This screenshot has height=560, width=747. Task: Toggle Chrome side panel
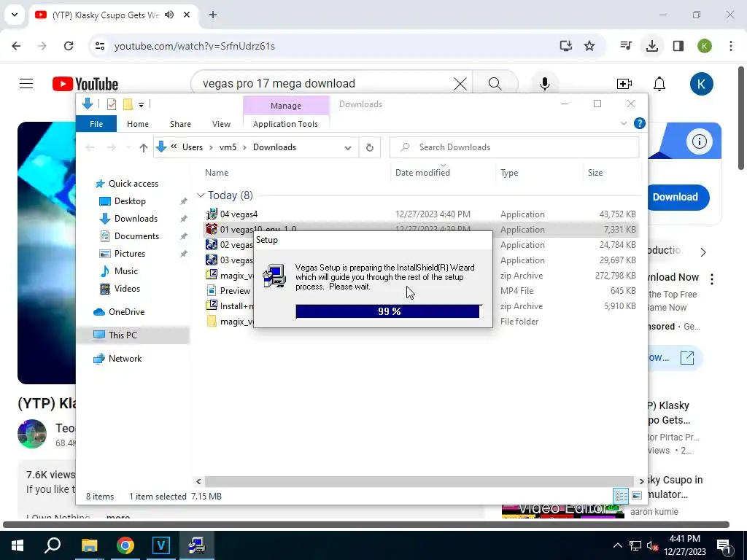678,46
